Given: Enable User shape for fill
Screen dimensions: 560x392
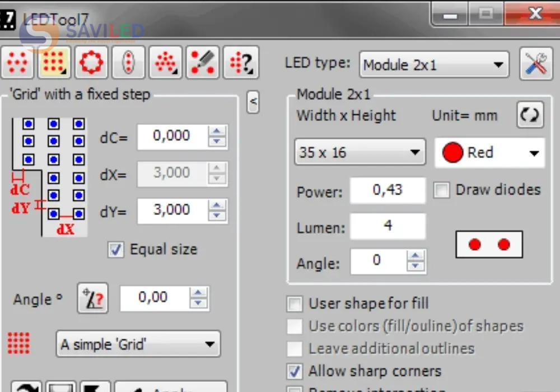Looking at the screenshot, I should coord(295,304).
